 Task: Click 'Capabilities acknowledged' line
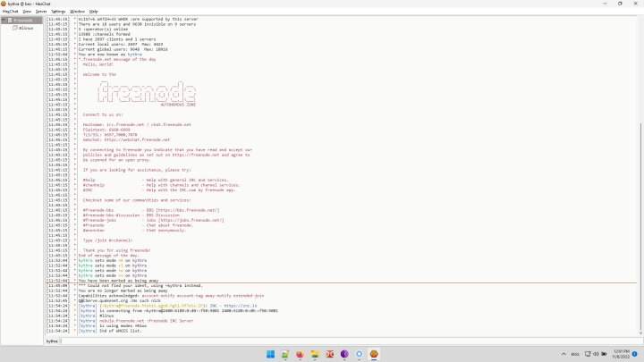171,296
